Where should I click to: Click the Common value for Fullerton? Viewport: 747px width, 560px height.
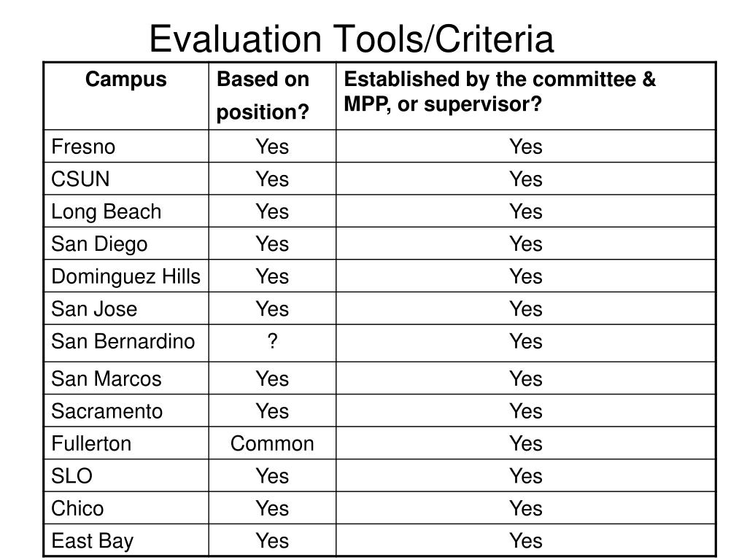[272, 443]
